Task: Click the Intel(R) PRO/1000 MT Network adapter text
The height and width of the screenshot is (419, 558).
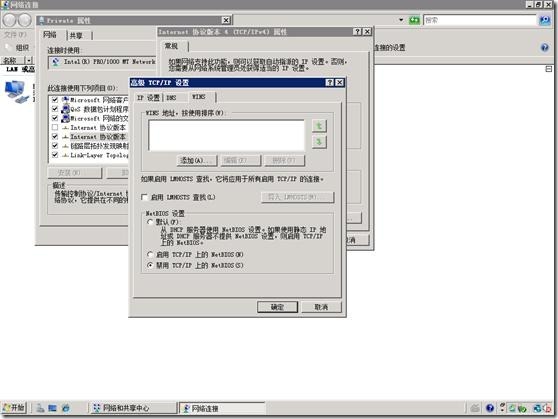Action: (109, 62)
